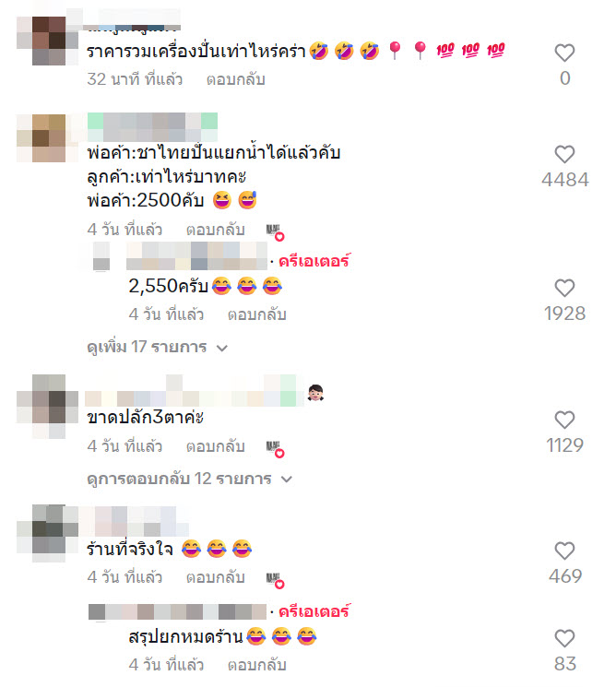Click ตอบกลับ under ขาดปลั๊ก3ตาค่ะ

pos(215,446)
